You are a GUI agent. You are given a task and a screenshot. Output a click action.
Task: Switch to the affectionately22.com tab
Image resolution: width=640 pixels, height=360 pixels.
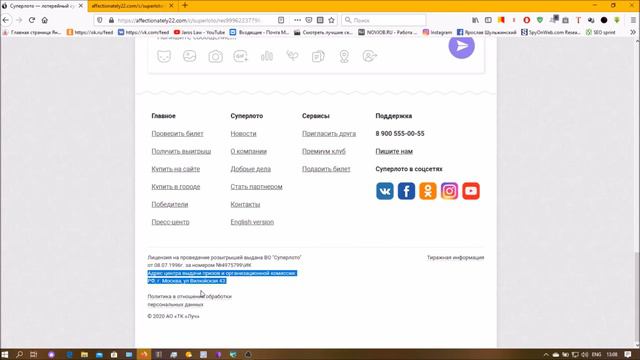coord(127,6)
